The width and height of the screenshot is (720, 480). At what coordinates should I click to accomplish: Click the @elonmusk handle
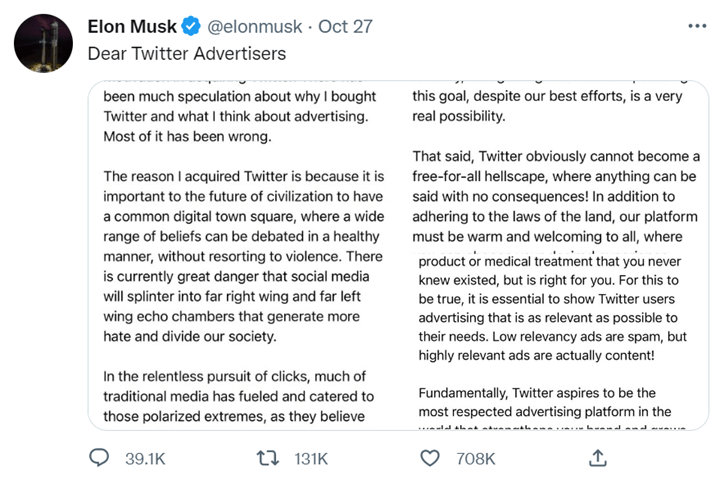coord(252,26)
